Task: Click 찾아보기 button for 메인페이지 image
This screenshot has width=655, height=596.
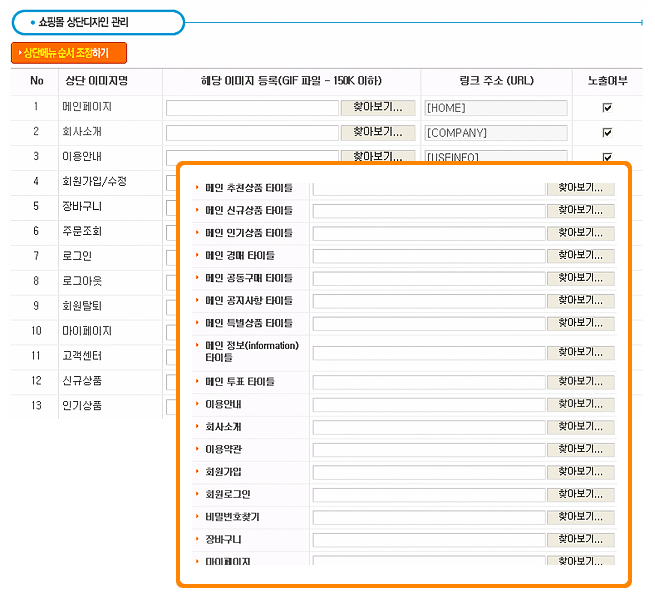Action: [x=377, y=107]
